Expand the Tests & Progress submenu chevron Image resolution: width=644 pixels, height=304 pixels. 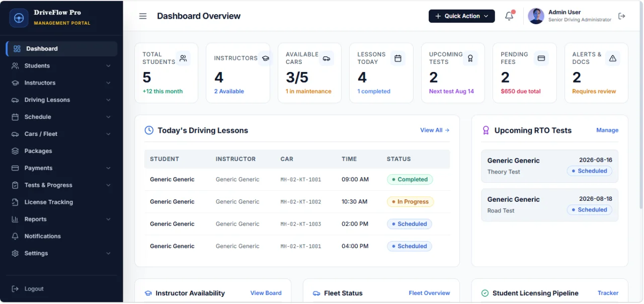tap(108, 185)
